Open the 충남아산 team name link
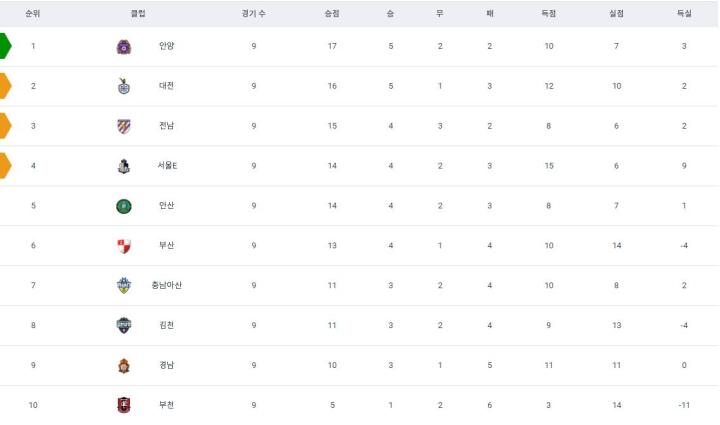 [166, 286]
